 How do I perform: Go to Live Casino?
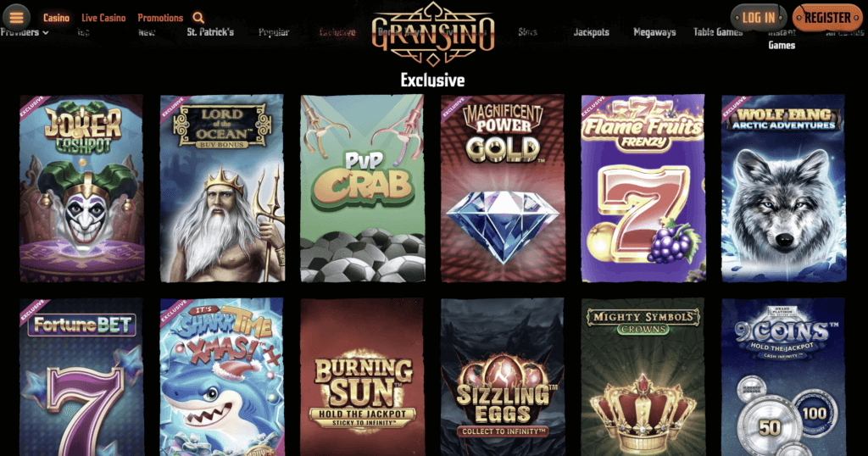tap(103, 18)
